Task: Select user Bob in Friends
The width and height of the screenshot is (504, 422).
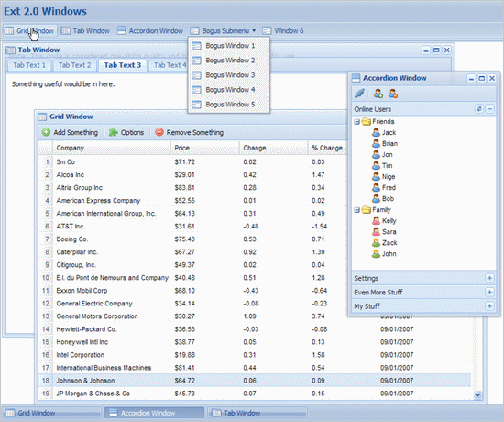Action: click(x=383, y=198)
